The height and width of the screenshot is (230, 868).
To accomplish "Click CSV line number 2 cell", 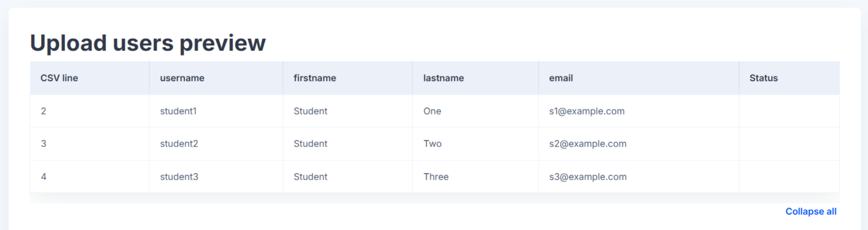I will 89,111.
